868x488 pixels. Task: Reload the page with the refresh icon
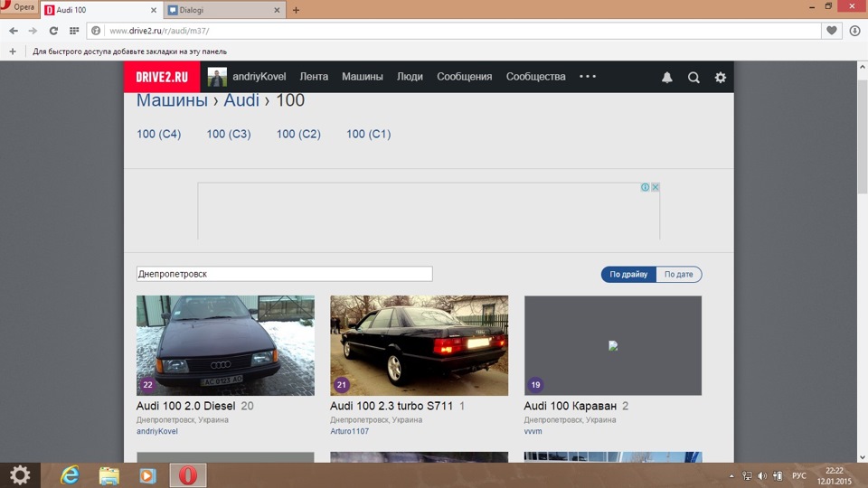pos(53,31)
